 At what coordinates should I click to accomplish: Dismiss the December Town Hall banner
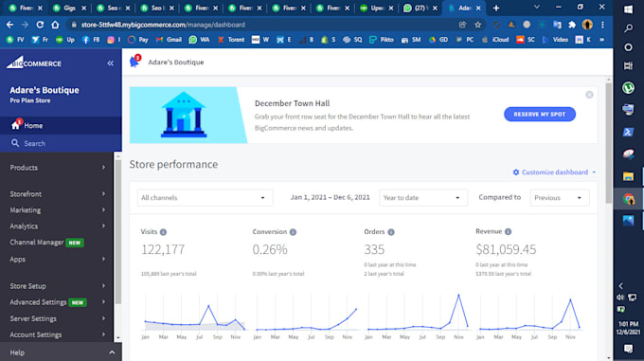coord(589,95)
